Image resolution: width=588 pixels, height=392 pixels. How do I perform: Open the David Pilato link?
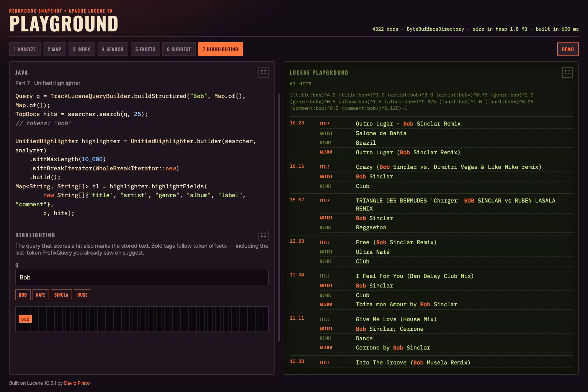[x=77, y=383]
